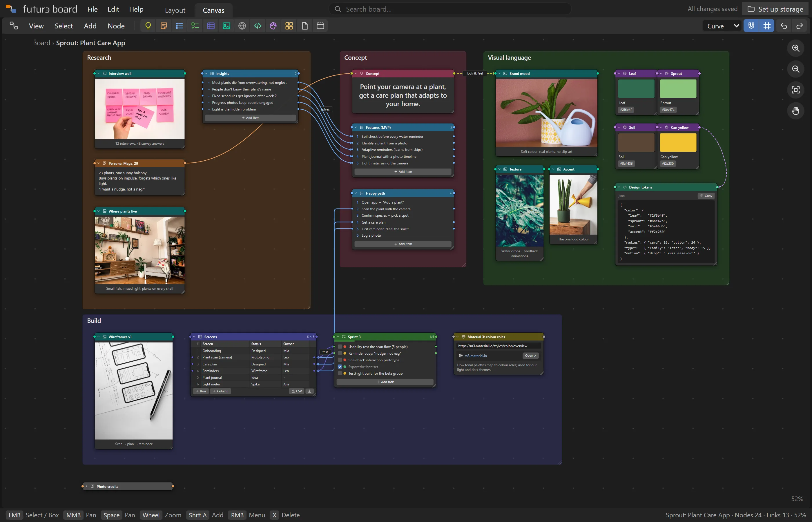Add a group/grid node from toolbar
Viewport: 812px width, 522px height.
[x=289, y=26]
